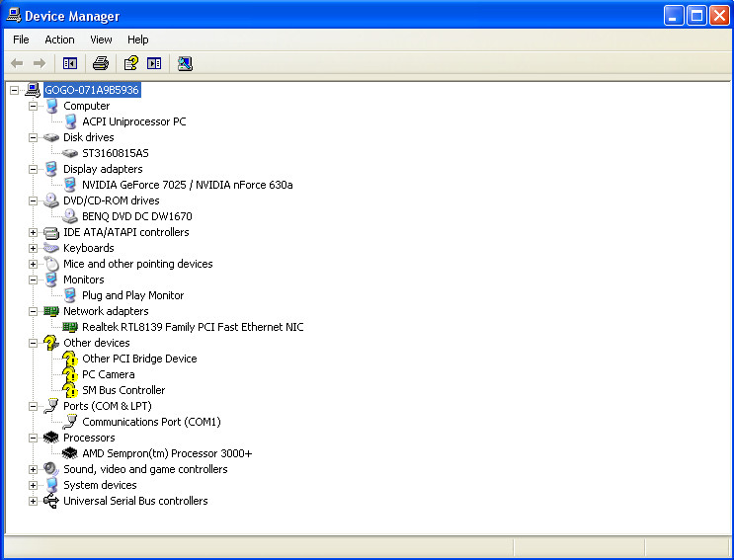Collapse the Disk drives category
This screenshot has width=734, height=560.
point(33,137)
